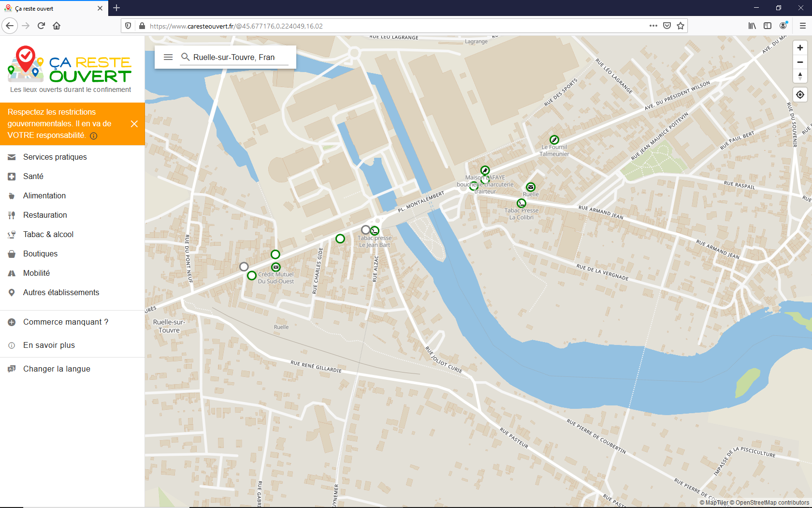812x508 pixels.
Task: Click the green marker near Rue Charles Gide
Action: pos(340,239)
